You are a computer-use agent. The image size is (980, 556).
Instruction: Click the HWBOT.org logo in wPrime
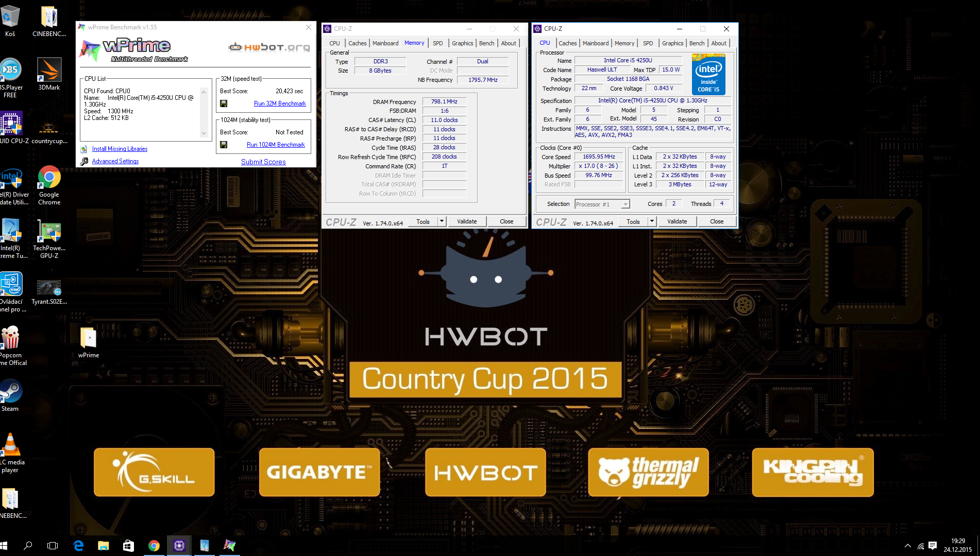coord(269,47)
